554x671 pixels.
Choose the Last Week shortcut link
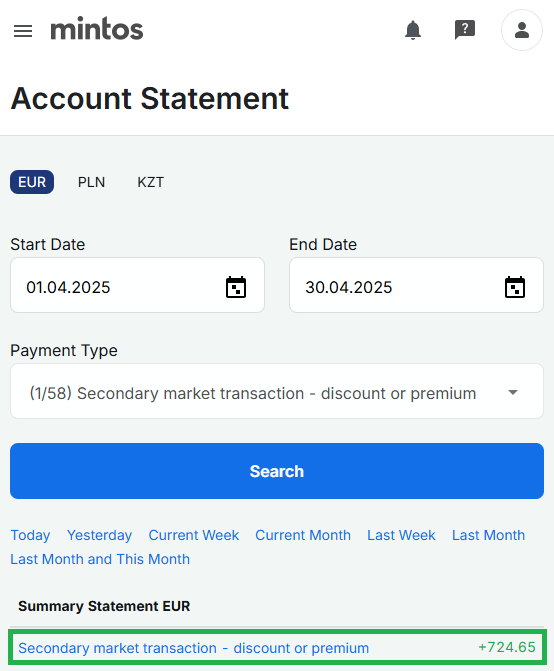401,535
